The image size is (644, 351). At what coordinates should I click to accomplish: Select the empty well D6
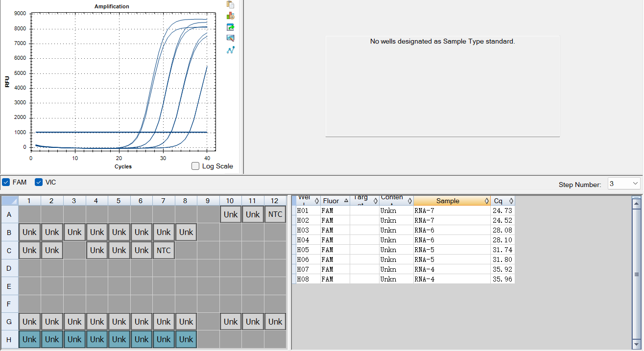pos(141,268)
